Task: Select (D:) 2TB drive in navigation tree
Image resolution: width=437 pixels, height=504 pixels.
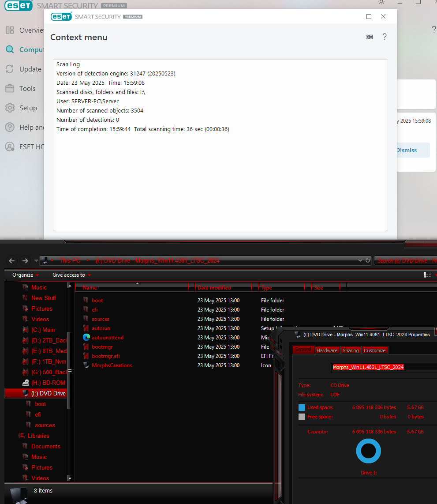Action: pyautogui.click(x=44, y=340)
